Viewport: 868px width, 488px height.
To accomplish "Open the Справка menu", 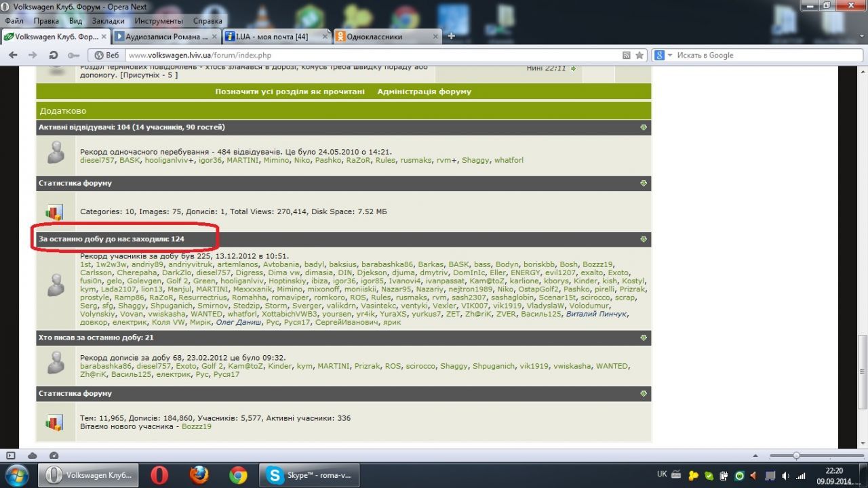I will click(208, 21).
